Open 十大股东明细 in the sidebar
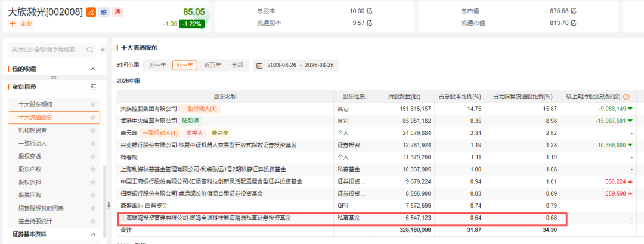This screenshot has height=244, width=644. coord(35,104)
